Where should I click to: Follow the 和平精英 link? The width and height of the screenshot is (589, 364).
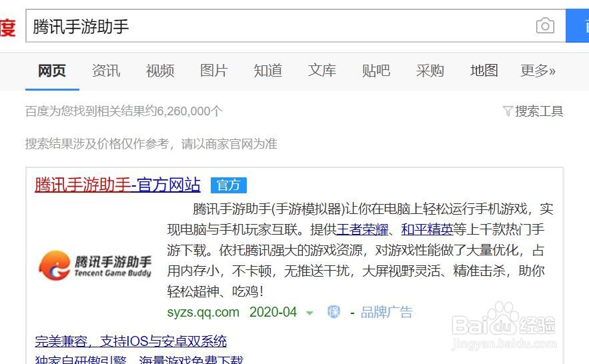pyautogui.click(x=427, y=229)
